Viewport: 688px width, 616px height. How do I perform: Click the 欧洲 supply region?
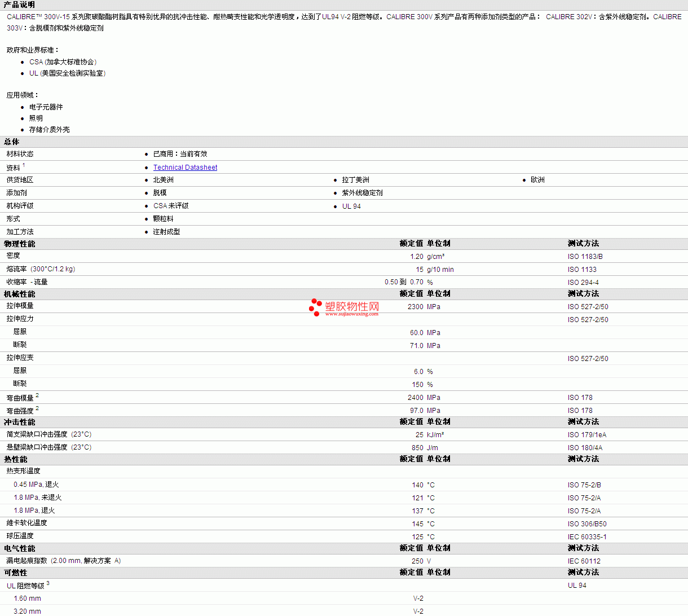537,180
